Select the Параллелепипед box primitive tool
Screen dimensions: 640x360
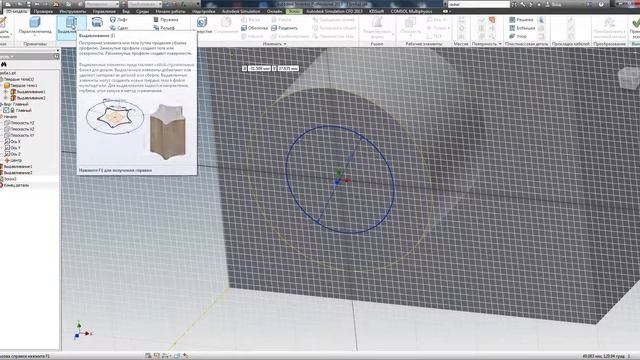(35, 26)
